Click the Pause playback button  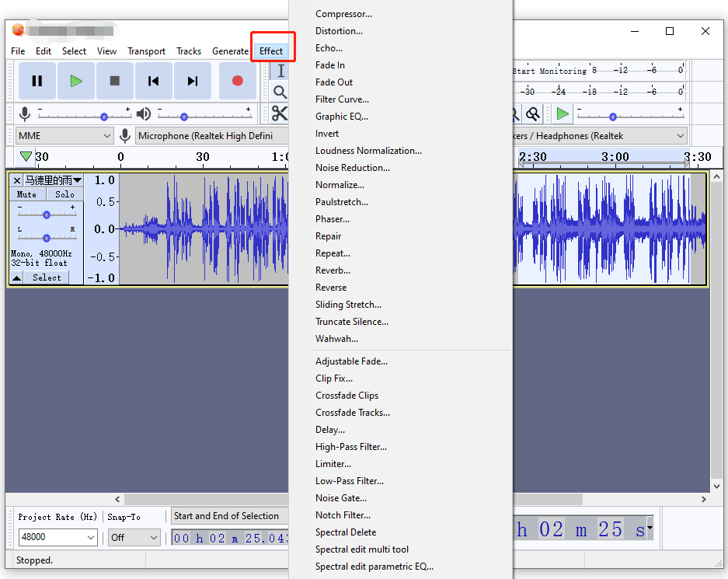tap(37, 82)
